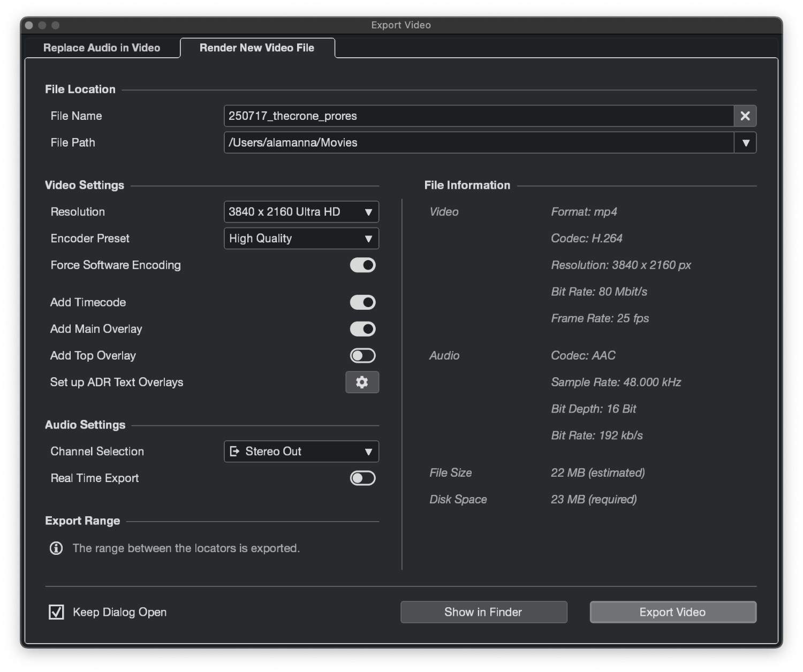Click Show in Finder

[483, 612]
